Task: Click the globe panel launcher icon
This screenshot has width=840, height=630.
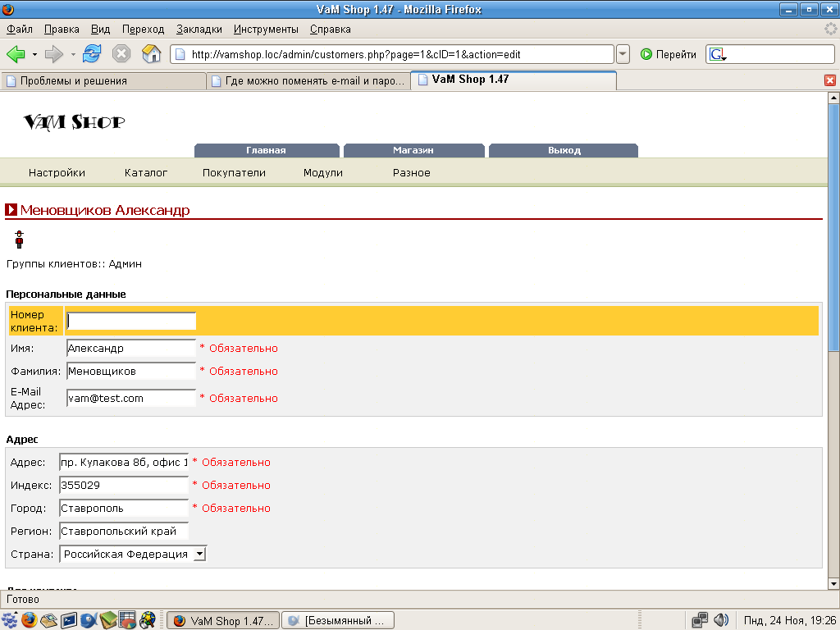Action: click(148, 620)
